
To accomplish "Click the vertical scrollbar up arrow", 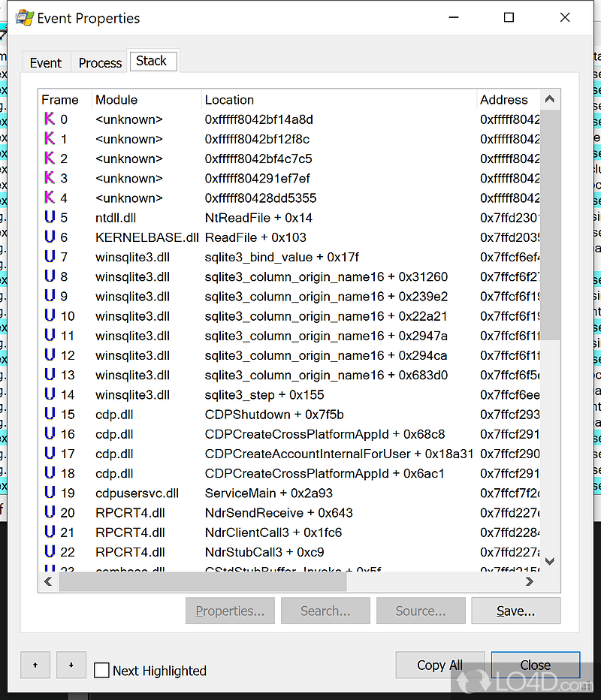I will click(x=550, y=99).
